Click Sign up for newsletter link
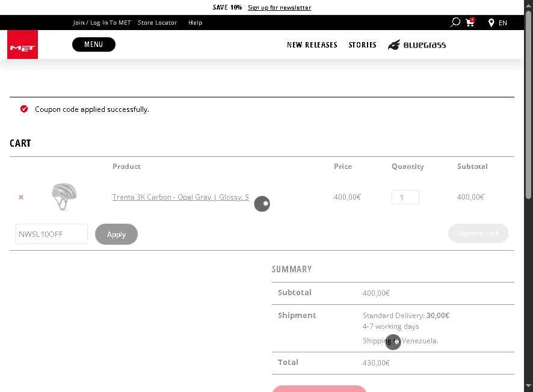Image resolution: width=533 pixels, height=392 pixels. point(279,7)
